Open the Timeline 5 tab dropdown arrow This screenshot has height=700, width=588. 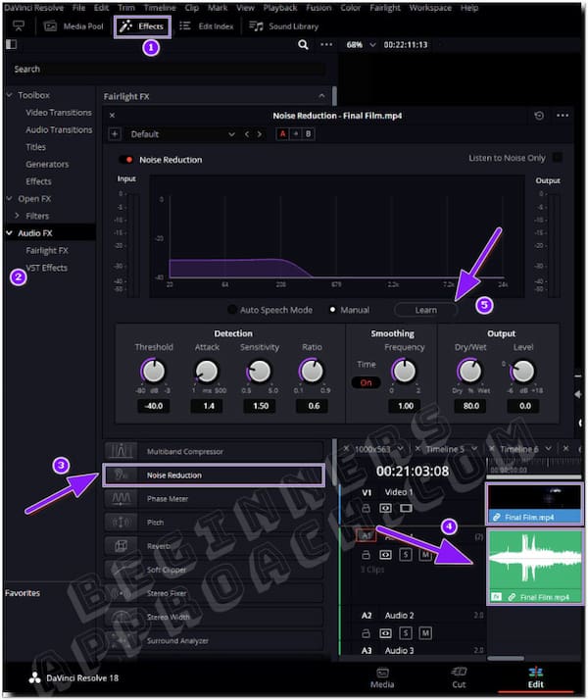click(x=474, y=448)
